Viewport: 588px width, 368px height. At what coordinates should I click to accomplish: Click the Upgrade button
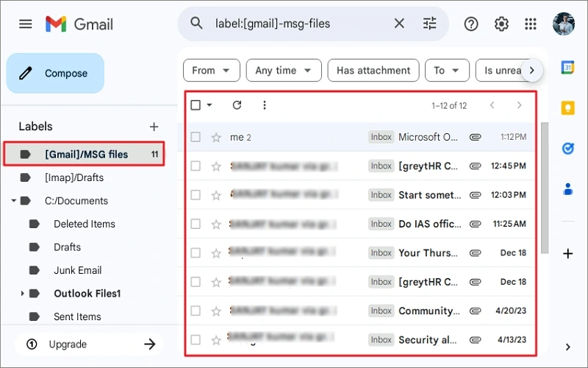pyautogui.click(x=89, y=344)
